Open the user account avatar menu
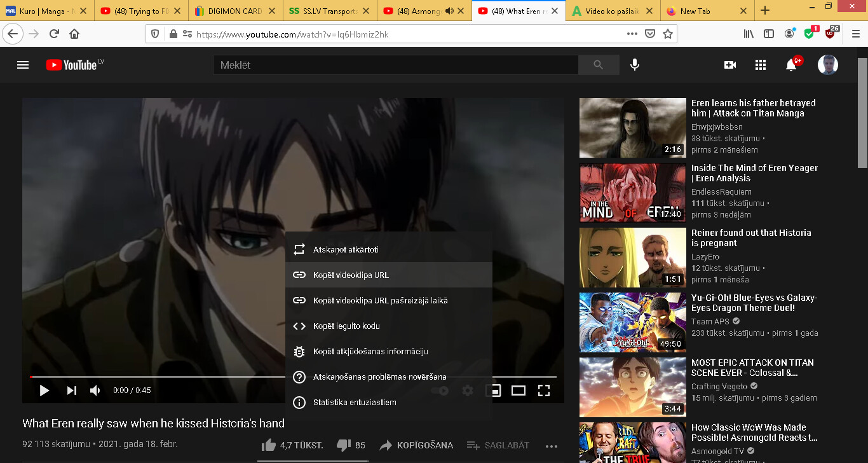Screen dimensions: 868x463 click(x=827, y=65)
